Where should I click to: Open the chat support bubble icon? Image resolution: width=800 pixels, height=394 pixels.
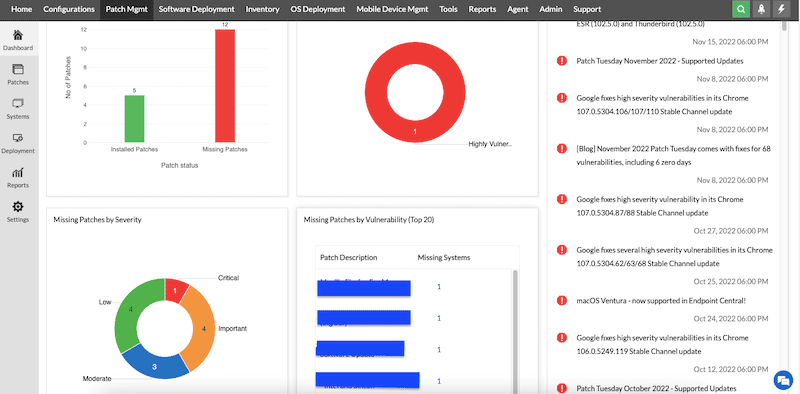tap(782, 380)
